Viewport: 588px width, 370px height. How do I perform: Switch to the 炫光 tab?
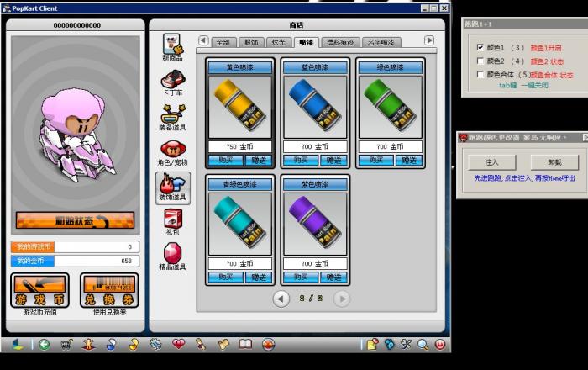click(278, 42)
